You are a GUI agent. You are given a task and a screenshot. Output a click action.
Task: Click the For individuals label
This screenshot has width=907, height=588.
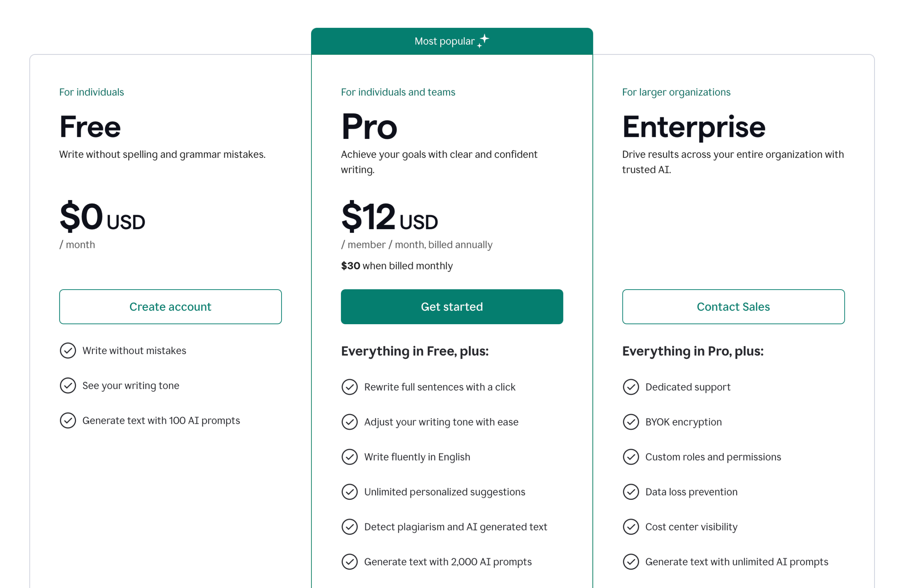coord(91,92)
